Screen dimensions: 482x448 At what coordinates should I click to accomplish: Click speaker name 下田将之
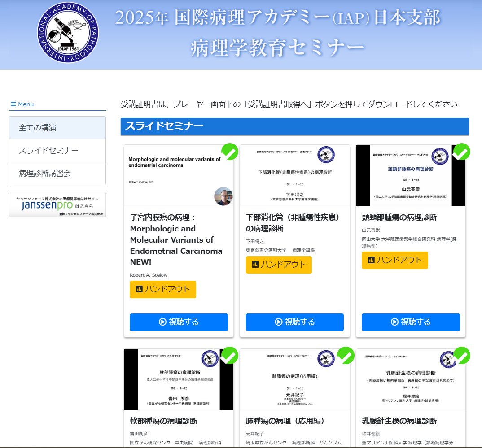click(255, 241)
